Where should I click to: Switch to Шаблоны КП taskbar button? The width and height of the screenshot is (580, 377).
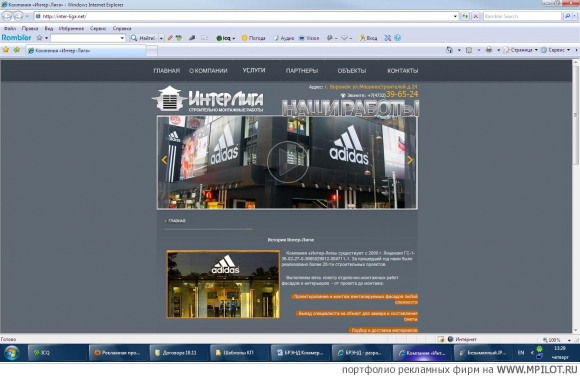[x=239, y=353]
